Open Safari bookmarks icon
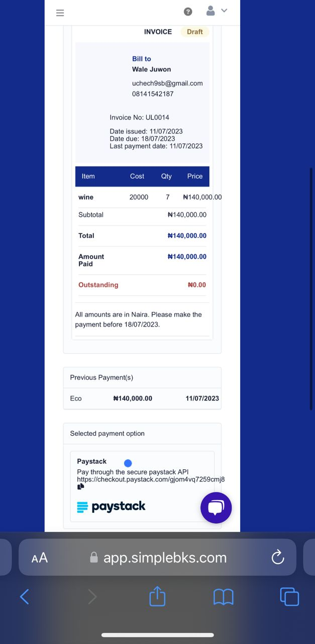The width and height of the screenshot is (315, 644). point(224,597)
